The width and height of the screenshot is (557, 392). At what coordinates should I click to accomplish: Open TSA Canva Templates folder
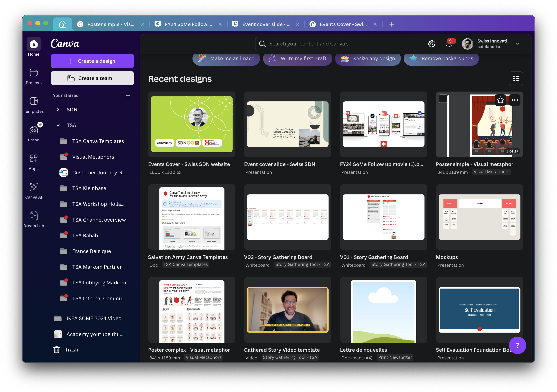pos(92,141)
